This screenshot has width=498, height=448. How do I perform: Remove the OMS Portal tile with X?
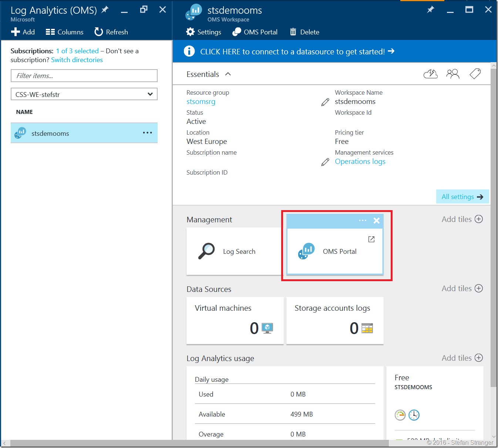coord(377,220)
